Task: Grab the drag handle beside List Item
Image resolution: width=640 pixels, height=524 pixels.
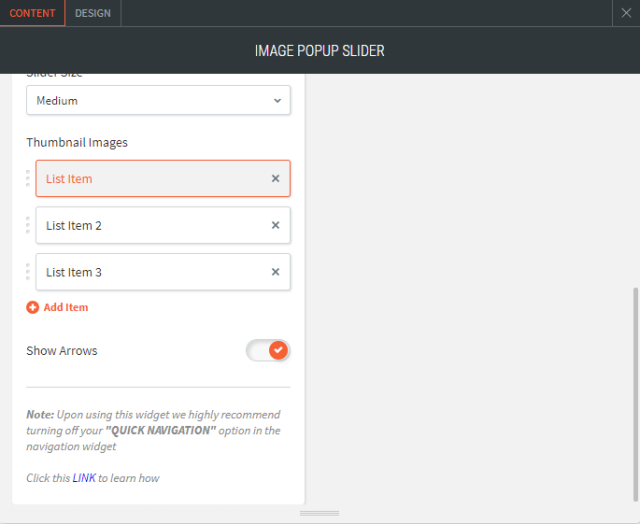Action: tap(28, 179)
